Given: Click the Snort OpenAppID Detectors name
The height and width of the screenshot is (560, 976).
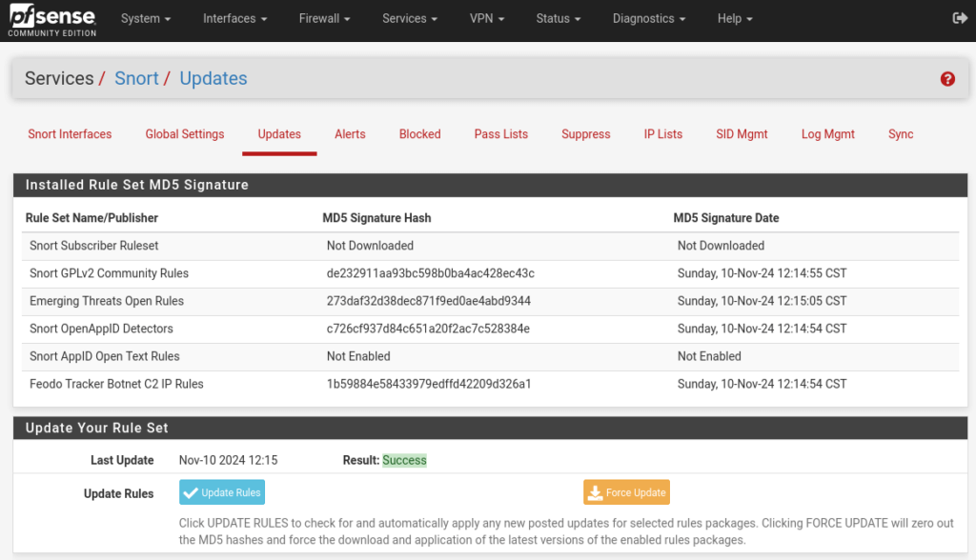Looking at the screenshot, I should pos(101,329).
